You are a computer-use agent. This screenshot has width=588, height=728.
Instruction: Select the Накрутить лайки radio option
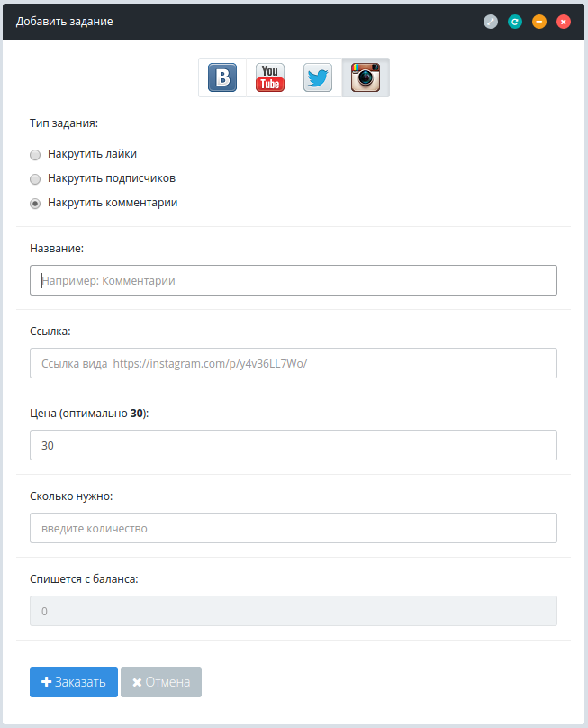pyautogui.click(x=35, y=155)
